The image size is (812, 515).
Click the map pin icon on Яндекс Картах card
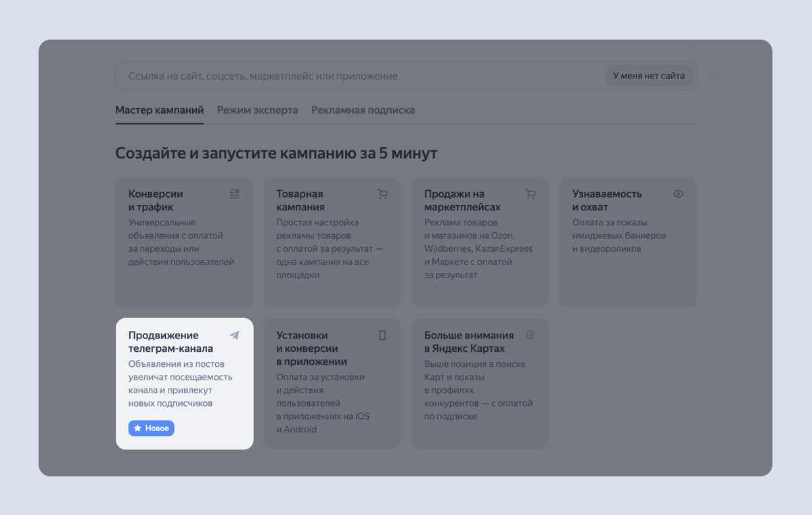click(x=531, y=335)
